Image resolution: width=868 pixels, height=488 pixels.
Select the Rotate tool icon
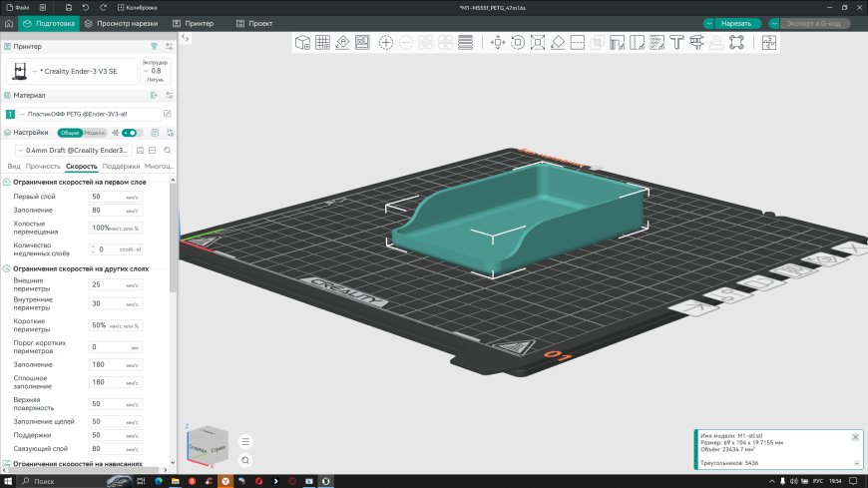coord(518,43)
